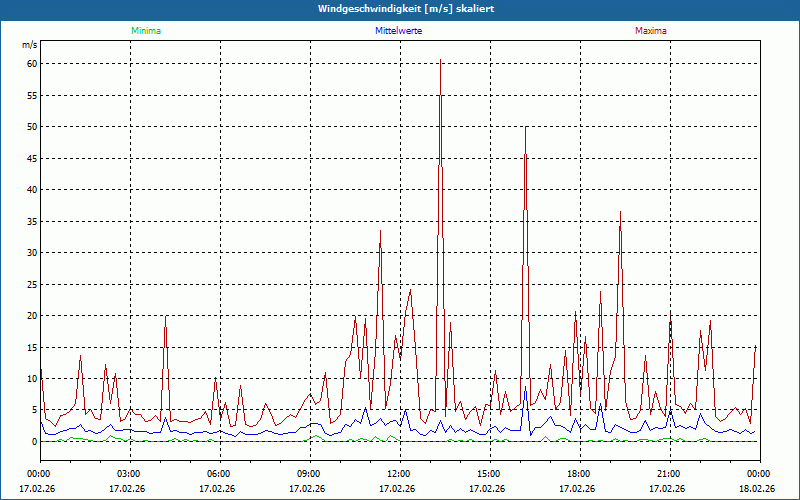The height and width of the screenshot is (500, 800).
Task: Click the 12:00 time label
Action: click(399, 473)
